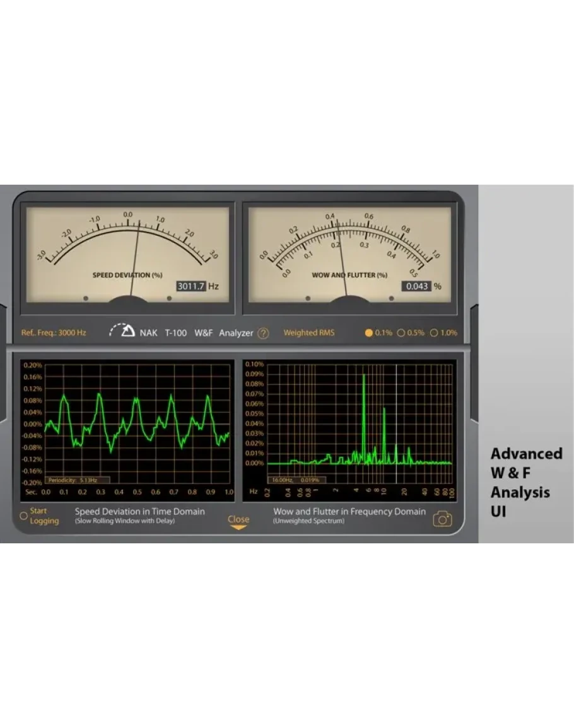Click the 3011.7 Hz frequency readout
The width and height of the screenshot is (574, 728).
[191, 286]
